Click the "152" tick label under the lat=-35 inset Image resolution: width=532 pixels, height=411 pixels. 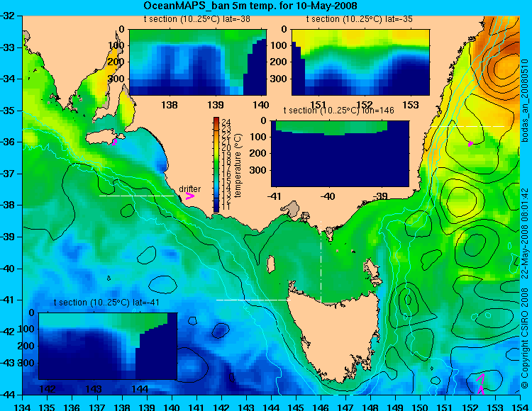pyautogui.click(x=365, y=105)
